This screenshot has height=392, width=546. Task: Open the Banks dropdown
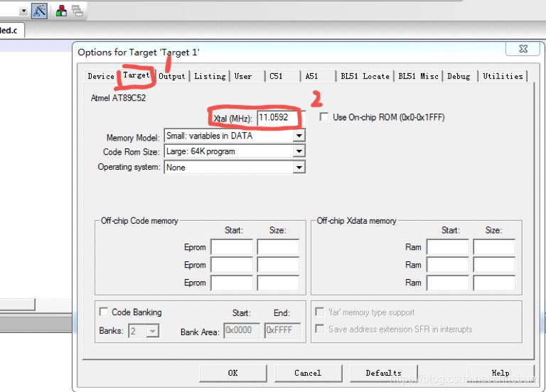point(152,331)
